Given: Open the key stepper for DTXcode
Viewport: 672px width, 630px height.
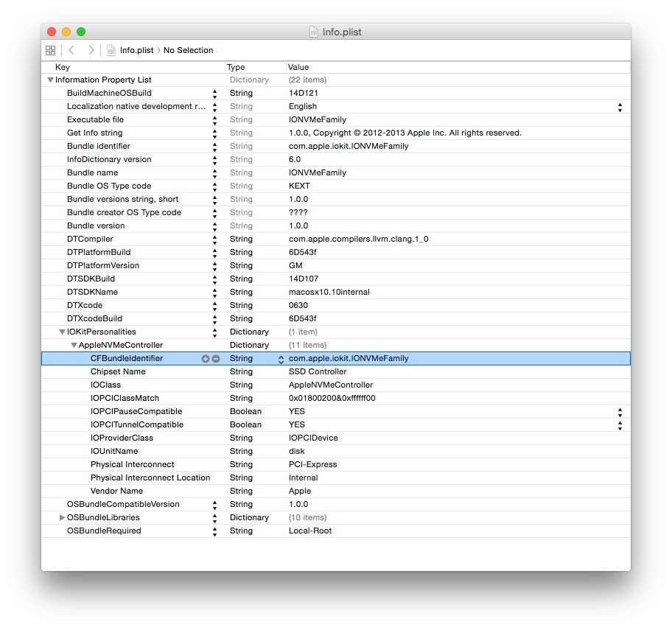Looking at the screenshot, I should pyautogui.click(x=214, y=307).
